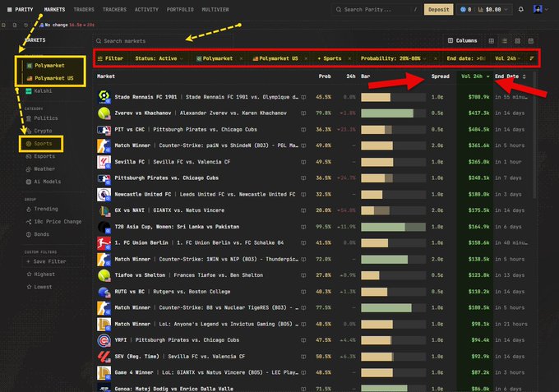The height and width of the screenshot is (392, 559).
Task: Open the Vol 24h filter chip dropdown
Action: 508,58
